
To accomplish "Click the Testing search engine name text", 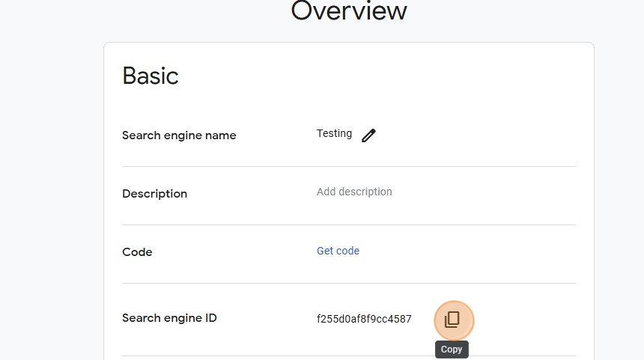I will click(334, 133).
